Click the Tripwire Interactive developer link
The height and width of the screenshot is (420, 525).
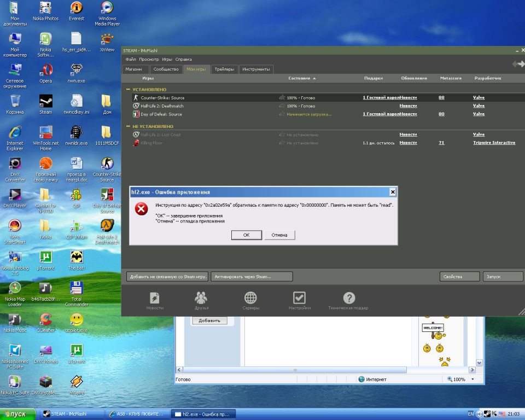(494, 143)
